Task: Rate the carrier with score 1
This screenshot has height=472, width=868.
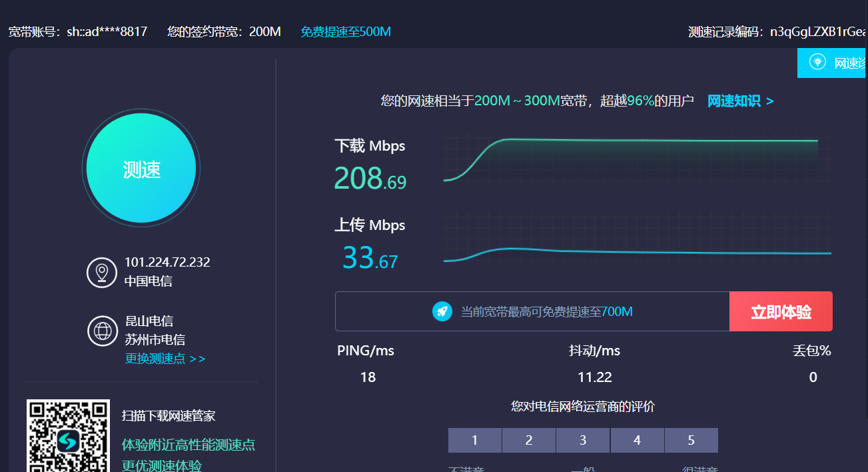Action: pos(474,440)
